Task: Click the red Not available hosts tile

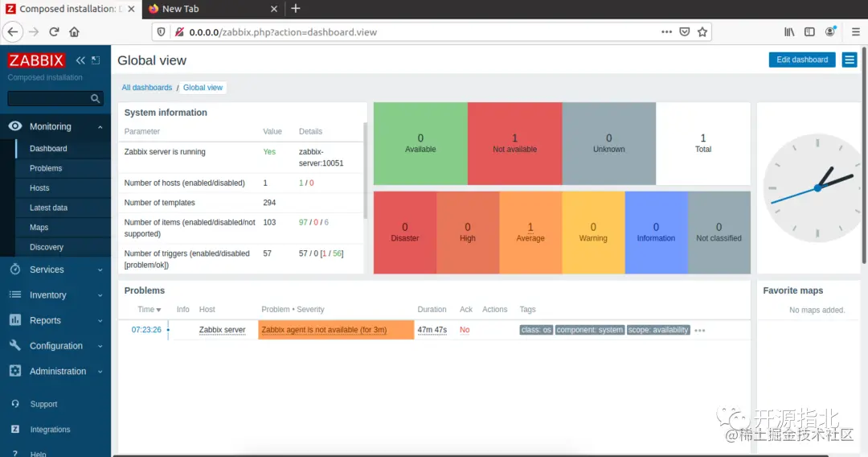Action: click(515, 143)
